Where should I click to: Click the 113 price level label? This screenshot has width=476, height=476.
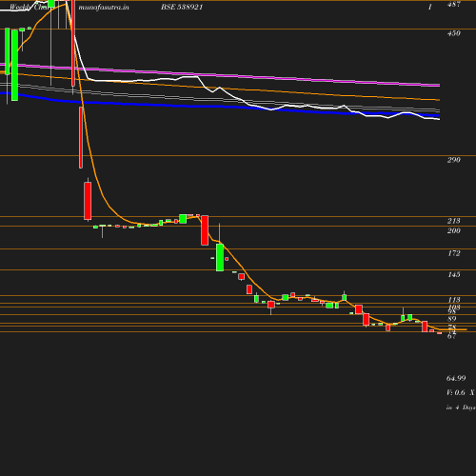click(x=453, y=300)
